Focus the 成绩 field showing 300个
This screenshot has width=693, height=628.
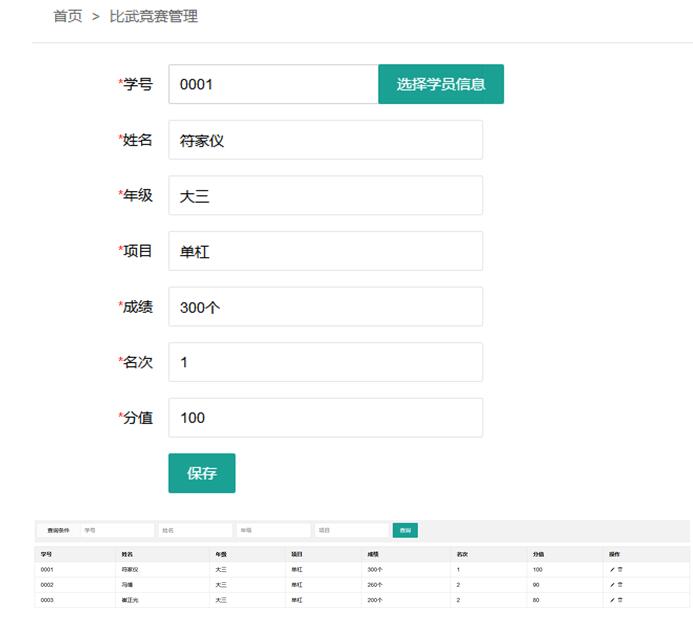pos(325,307)
